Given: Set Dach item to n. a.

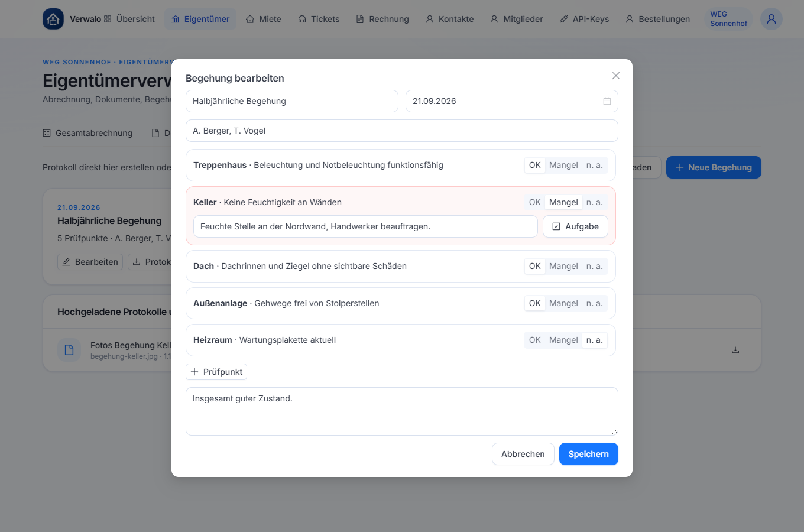Looking at the screenshot, I should [x=595, y=266].
